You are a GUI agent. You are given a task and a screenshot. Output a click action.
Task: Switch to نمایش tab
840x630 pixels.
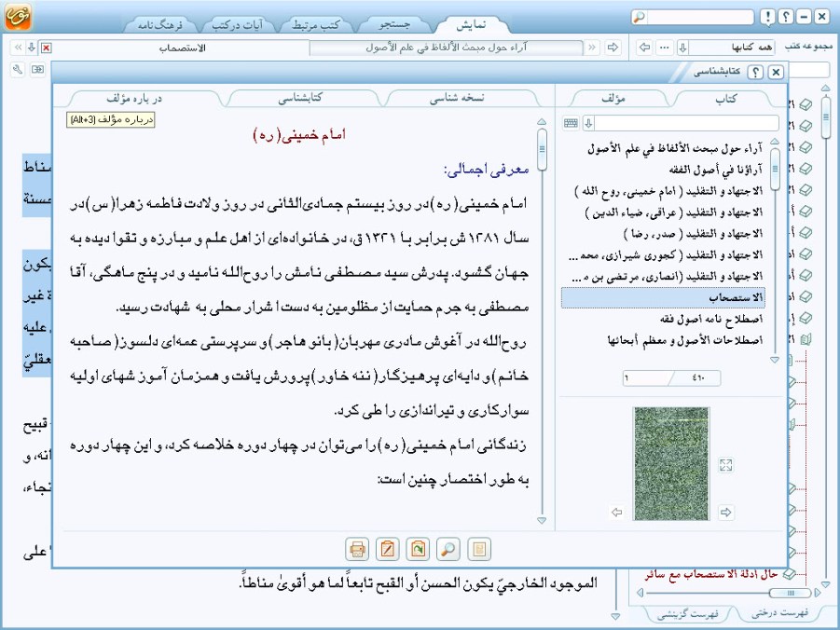click(471, 24)
